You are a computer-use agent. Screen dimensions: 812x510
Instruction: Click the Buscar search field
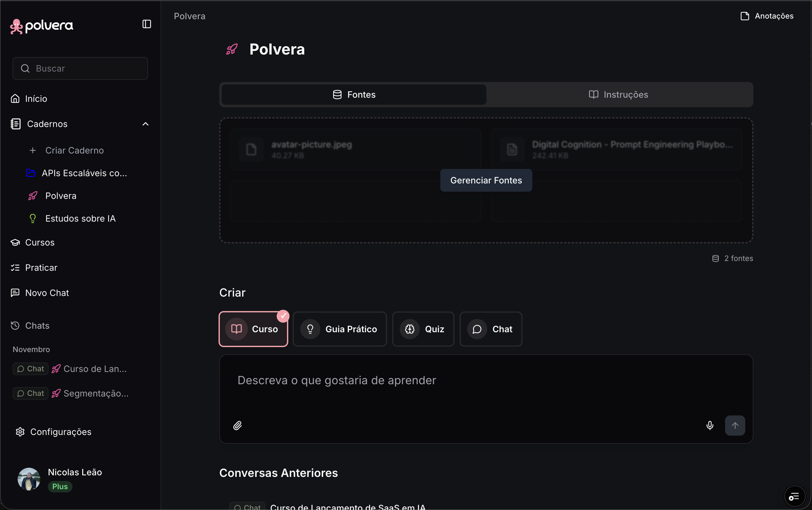coord(80,68)
